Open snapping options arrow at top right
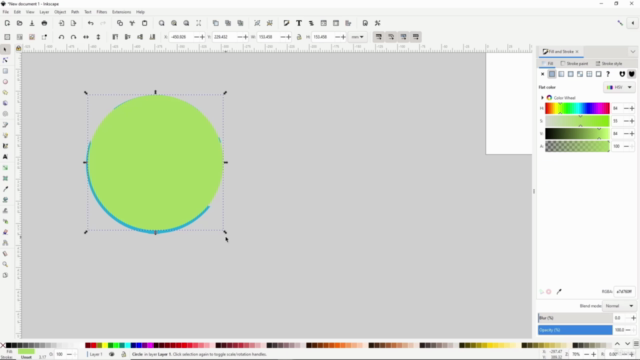This screenshot has height=360, width=640. coord(633,23)
